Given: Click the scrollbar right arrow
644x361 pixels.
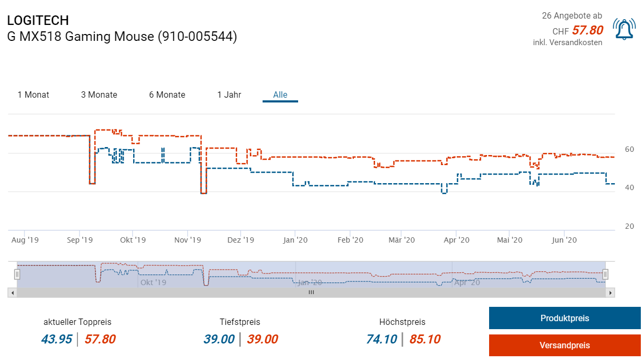Looking at the screenshot, I should (611, 293).
